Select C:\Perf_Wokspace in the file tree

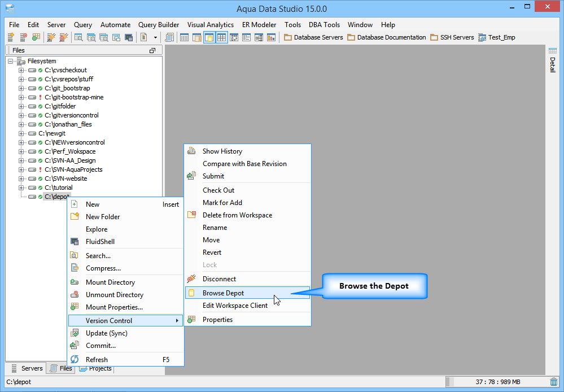coord(70,151)
